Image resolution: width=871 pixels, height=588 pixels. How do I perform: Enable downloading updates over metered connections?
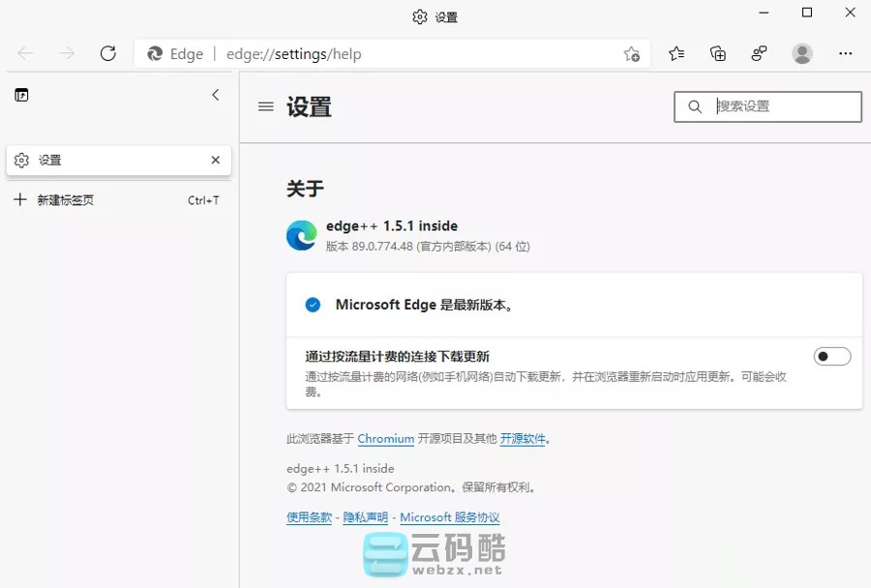831,356
